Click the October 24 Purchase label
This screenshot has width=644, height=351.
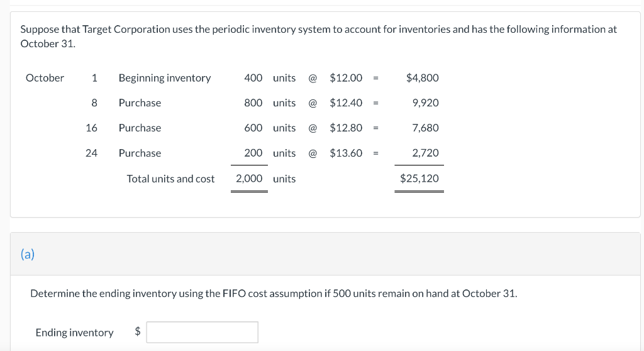pyautogui.click(x=140, y=153)
